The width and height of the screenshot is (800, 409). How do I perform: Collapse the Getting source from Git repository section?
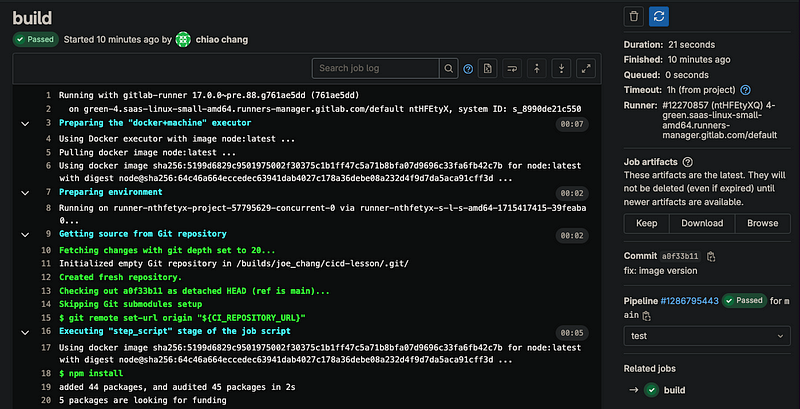pos(23,234)
